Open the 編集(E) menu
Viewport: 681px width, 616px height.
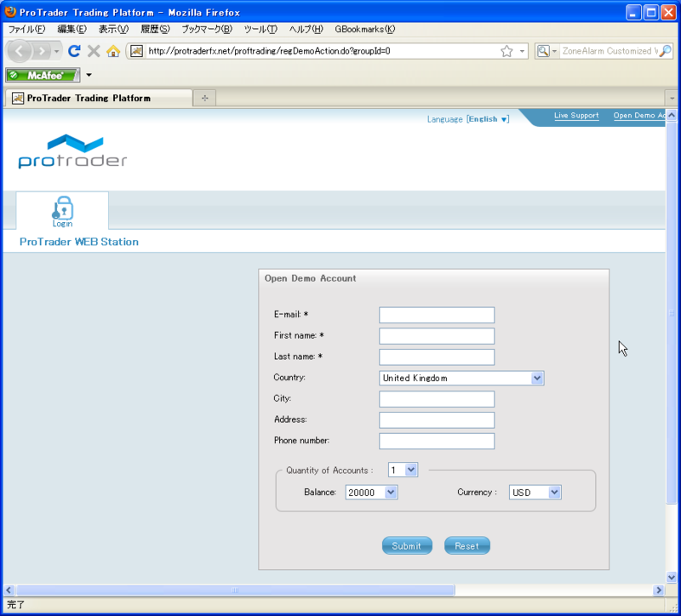(72, 29)
